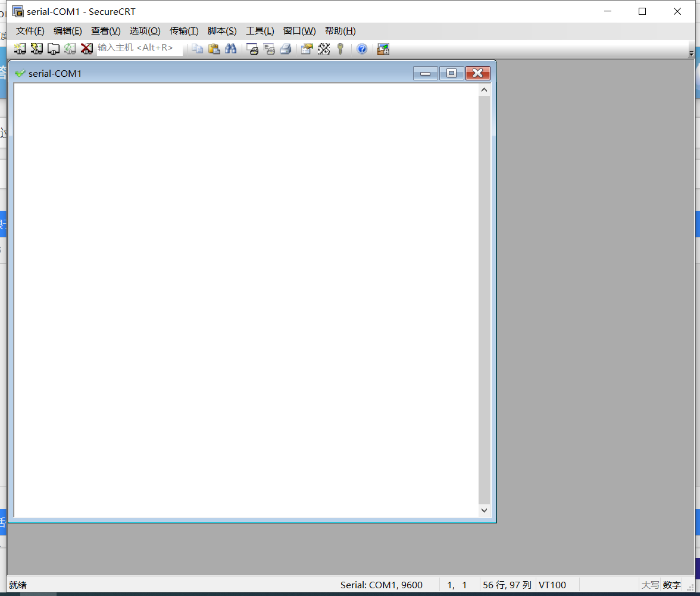Click the terminal scrollbar down arrow

pyautogui.click(x=484, y=510)
